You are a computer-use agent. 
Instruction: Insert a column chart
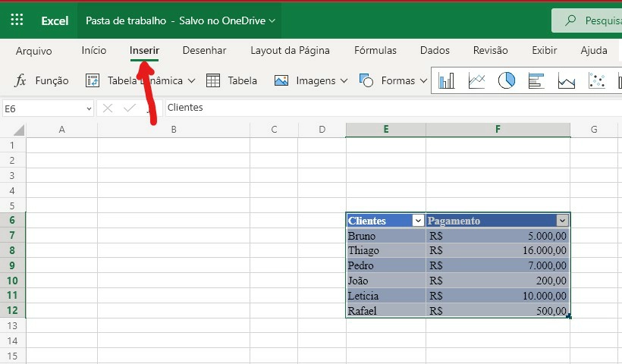point(446,80)
